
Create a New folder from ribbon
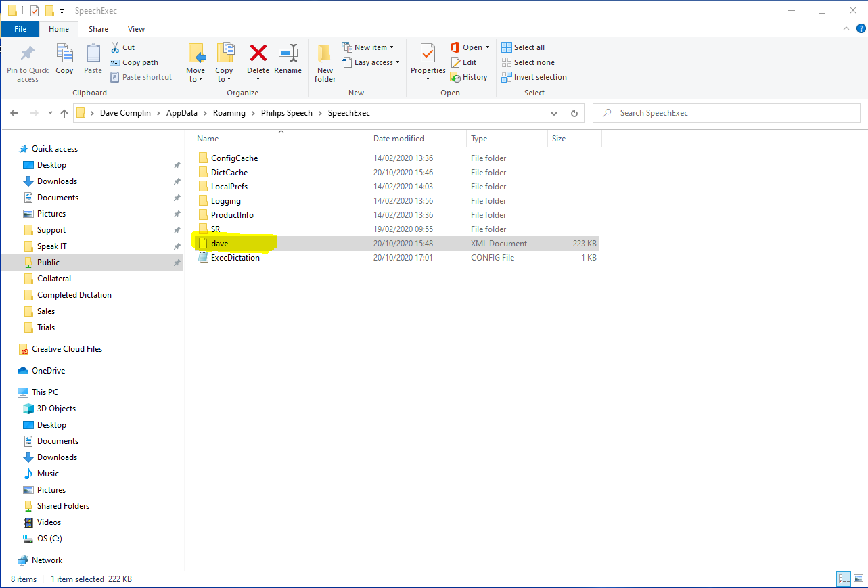[x=325, y=63]
